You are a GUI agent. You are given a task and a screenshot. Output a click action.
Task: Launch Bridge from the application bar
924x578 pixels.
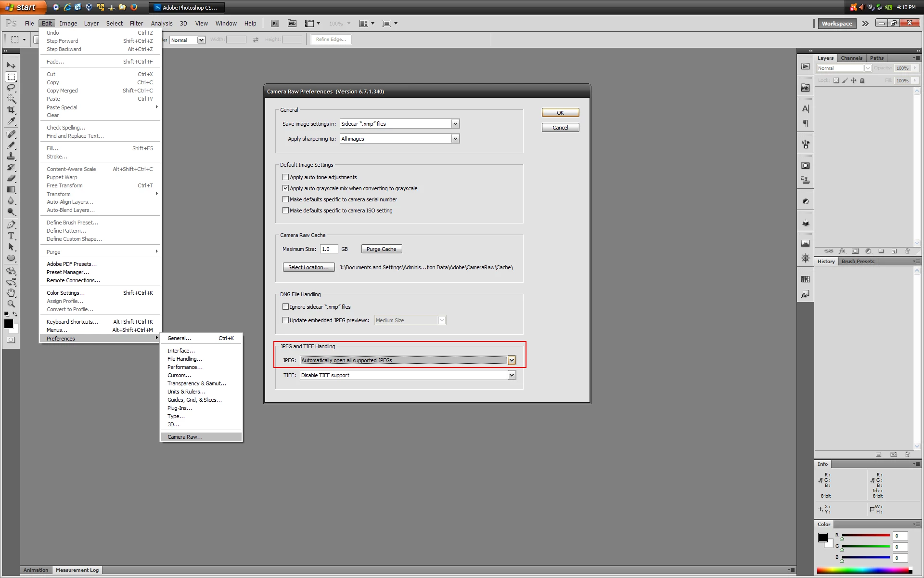tap(274, 23)
